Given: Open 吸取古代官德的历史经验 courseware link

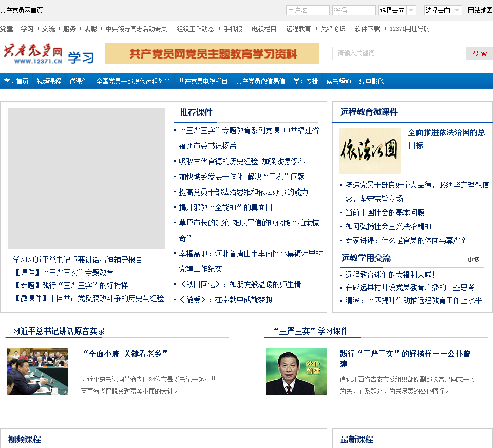Looking at the screenshot, I should click(x=242, y=162).
